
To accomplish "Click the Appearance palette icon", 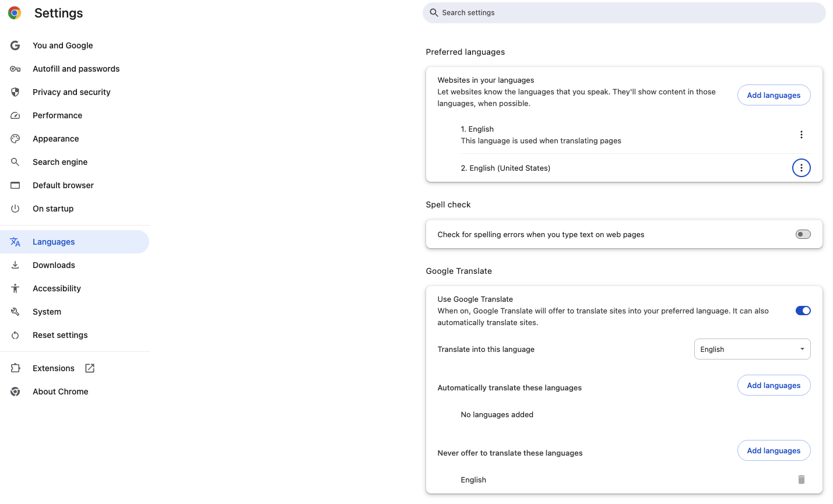I will [x=15, y=139].
